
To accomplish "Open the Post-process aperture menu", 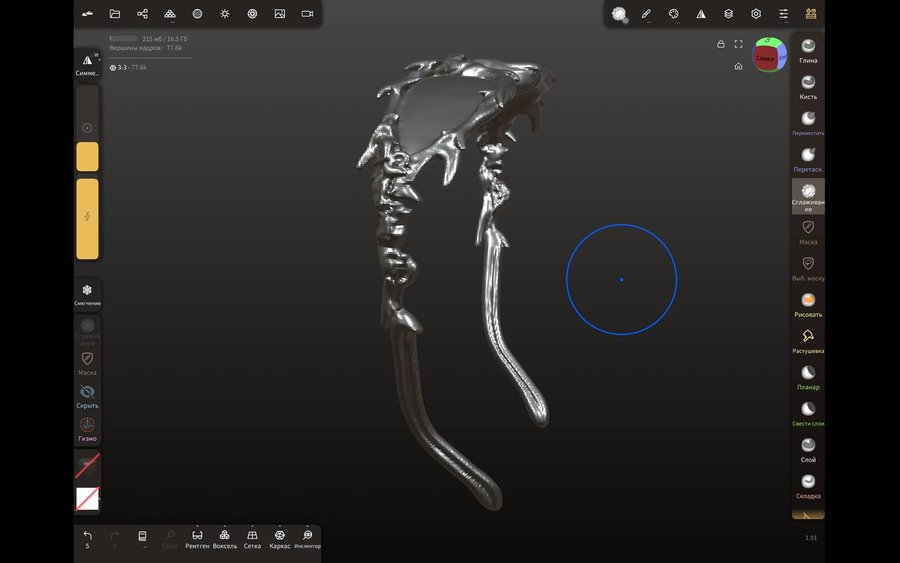I will pyautogui.click(x=253, y=14).
